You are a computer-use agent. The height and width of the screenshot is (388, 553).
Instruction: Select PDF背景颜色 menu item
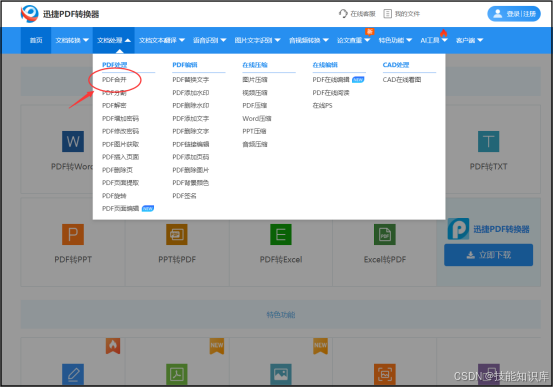coord(191,183)
